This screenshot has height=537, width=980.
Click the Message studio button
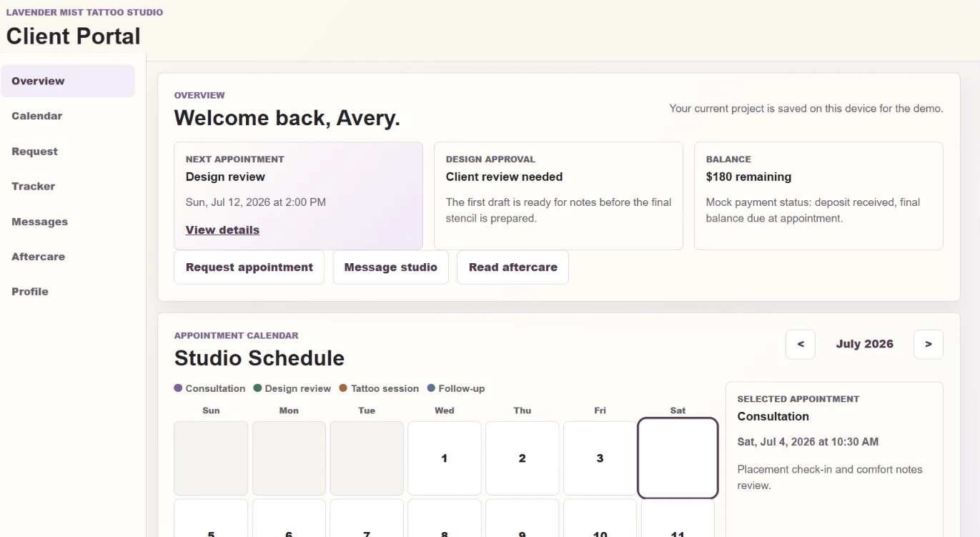(x=391, y=267)
